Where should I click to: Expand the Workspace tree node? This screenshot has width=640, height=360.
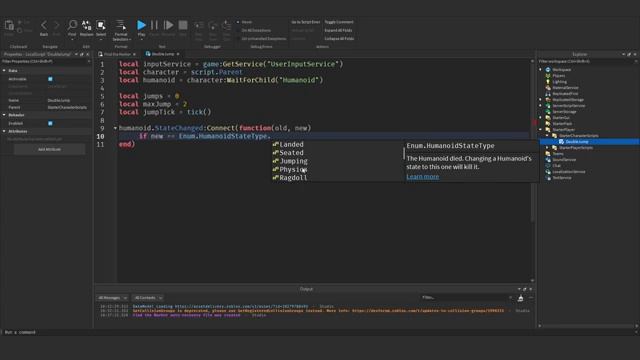coord(540,70)
